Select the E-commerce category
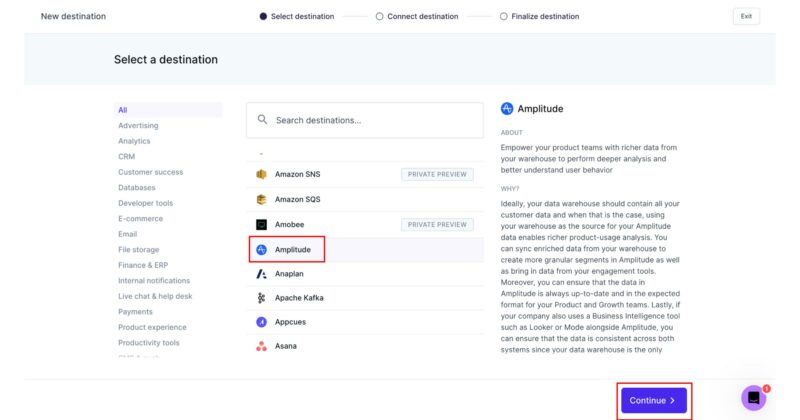Screen dimensions: 800x420 (138, 218)
